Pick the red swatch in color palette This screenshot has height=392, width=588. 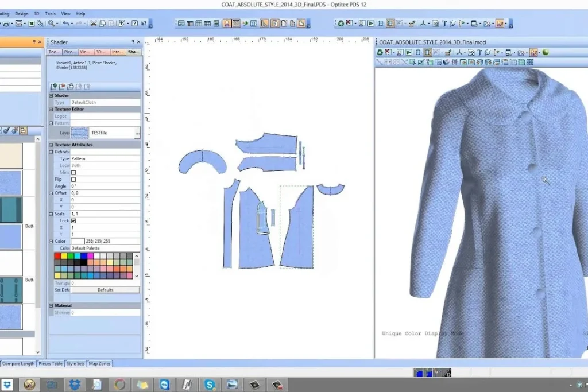click(57, 256)
